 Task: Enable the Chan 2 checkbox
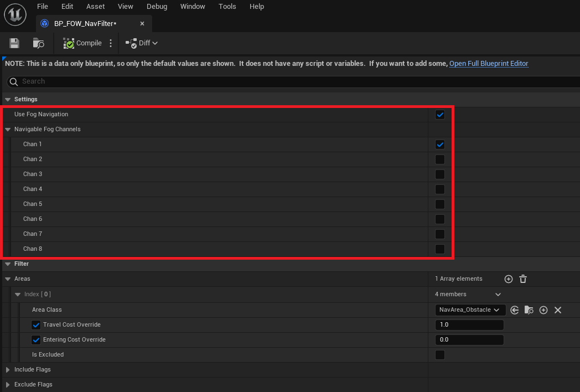pyautogui.click(x=440, y=159)
